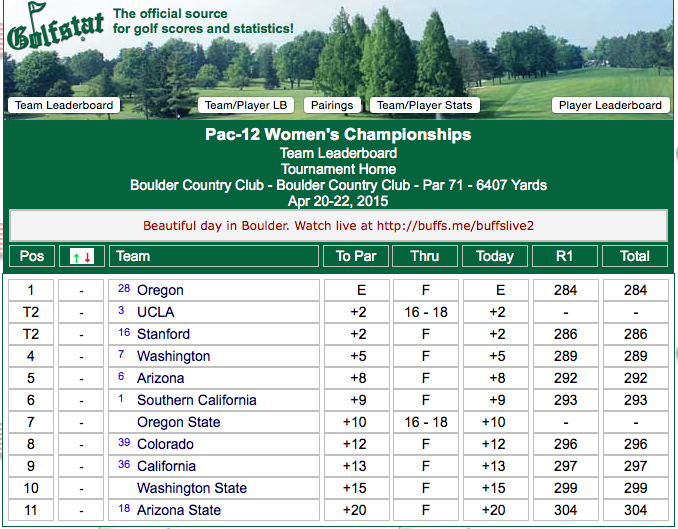678x529 pixels.
Task: Click the Pos column header
Action: click(x=32, y=256)
